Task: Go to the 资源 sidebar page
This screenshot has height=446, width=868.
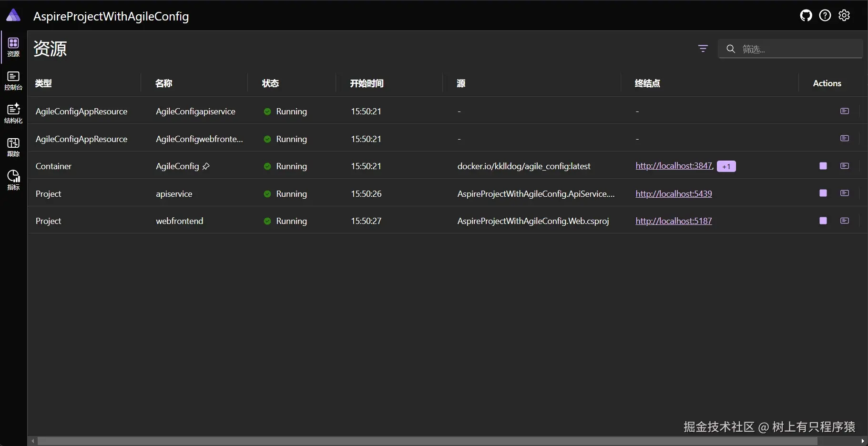Action: coord(13,47)
